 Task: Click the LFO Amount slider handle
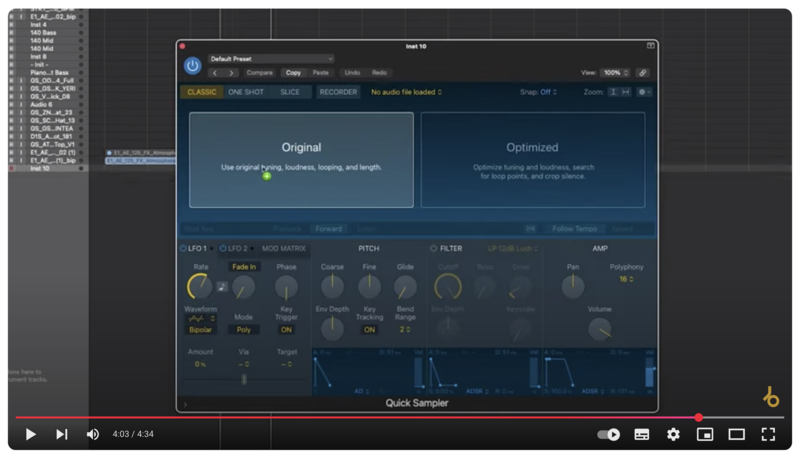coord(244,379)
